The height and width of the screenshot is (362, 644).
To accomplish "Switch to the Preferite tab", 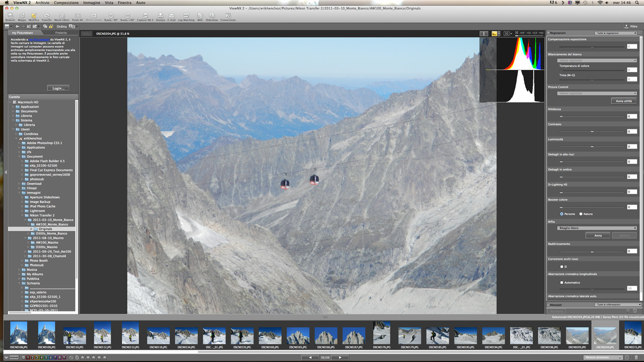I will (61, 33).
